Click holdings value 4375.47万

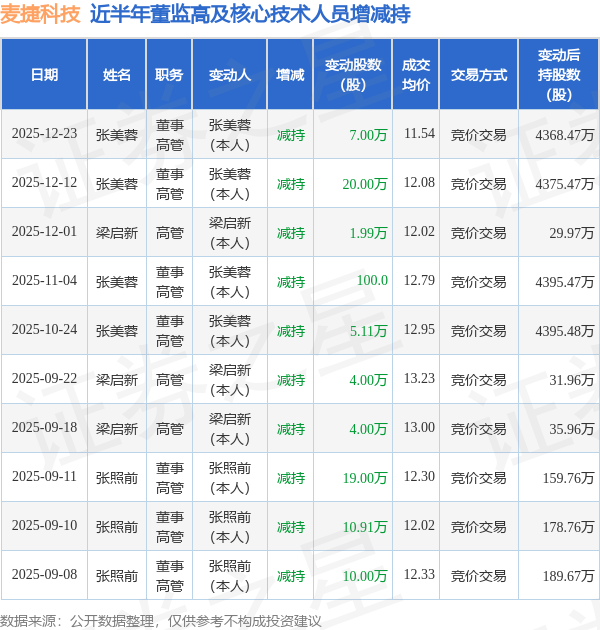click(565, 184)
